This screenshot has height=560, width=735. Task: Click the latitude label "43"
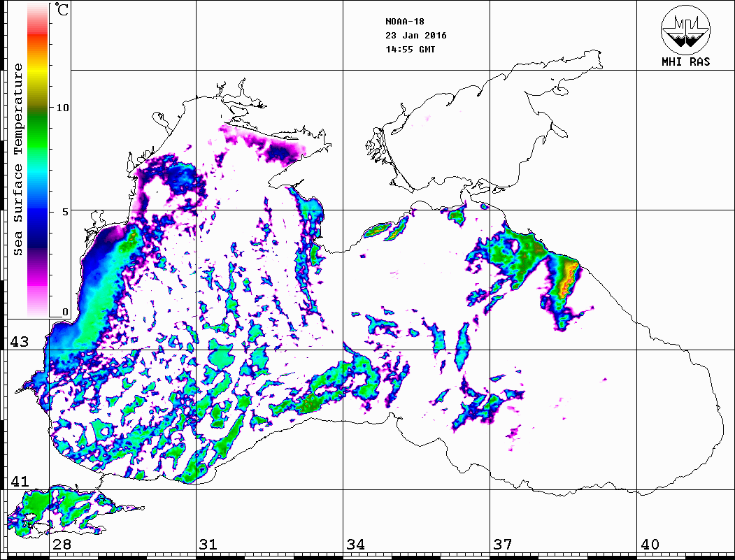coord(20,342)
